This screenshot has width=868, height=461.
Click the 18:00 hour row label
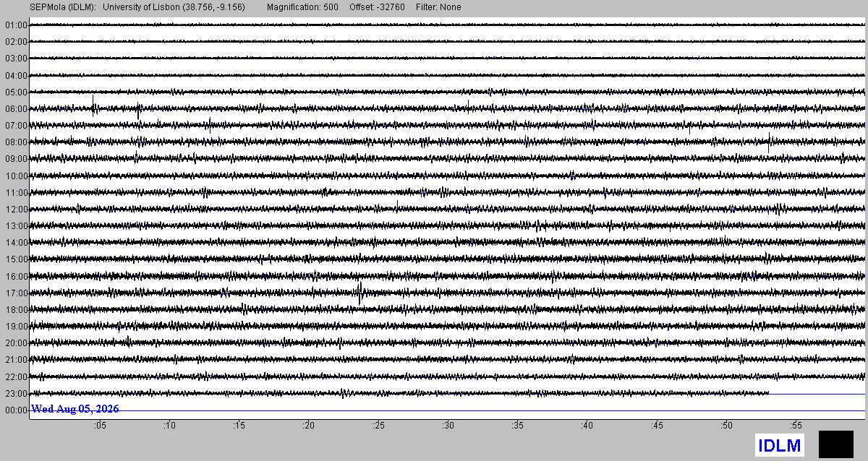point(16,310)
